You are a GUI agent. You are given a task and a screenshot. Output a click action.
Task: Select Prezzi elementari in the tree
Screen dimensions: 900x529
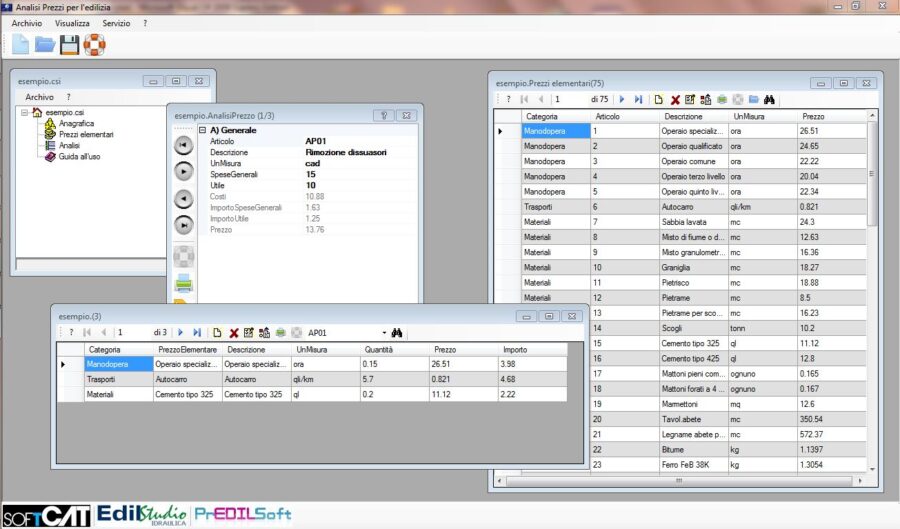[86, 134]
